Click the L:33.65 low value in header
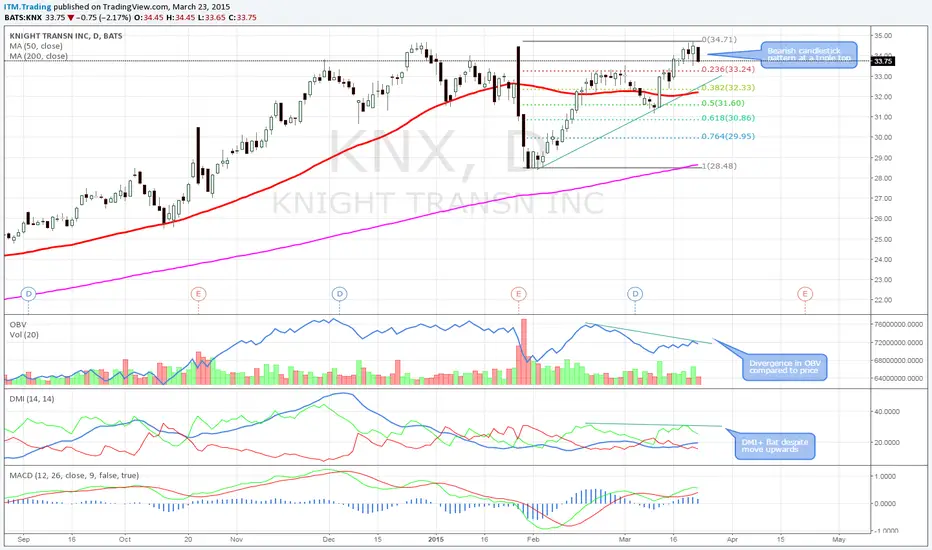The width and height of the screenshot is (932, 550). point(211,18)
